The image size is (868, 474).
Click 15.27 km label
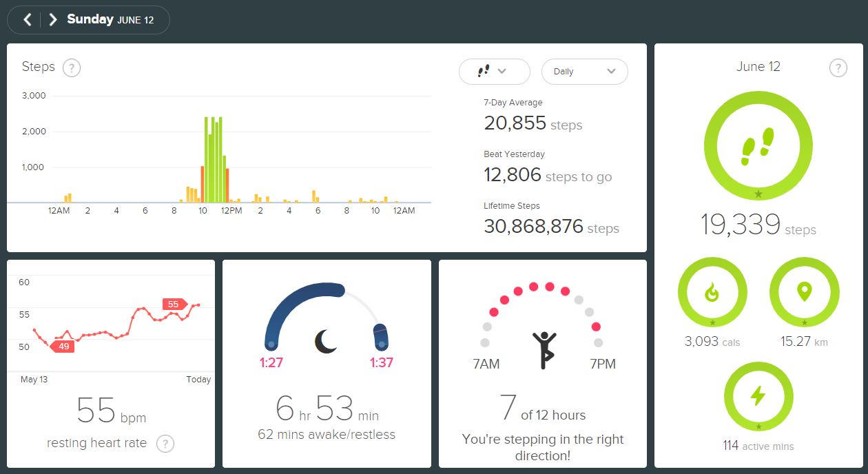click(804, 342)
